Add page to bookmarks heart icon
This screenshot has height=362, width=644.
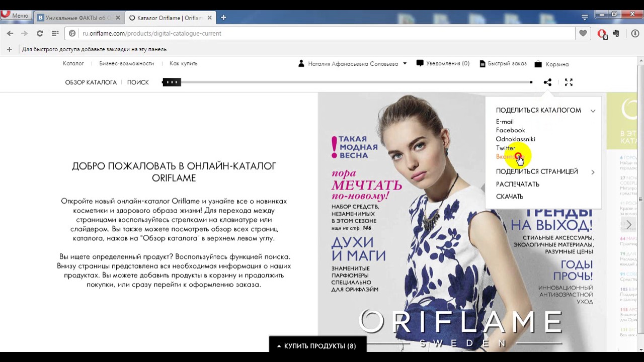583,33
